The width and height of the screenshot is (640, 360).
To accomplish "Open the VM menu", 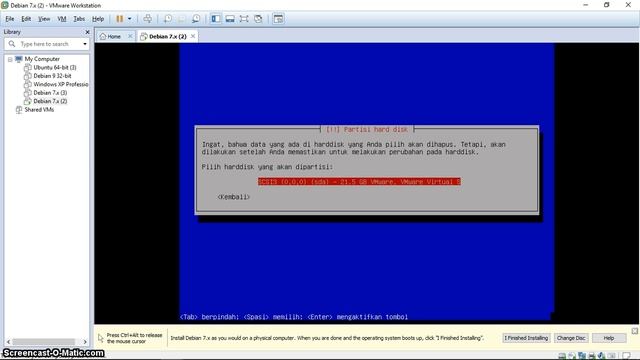I will pos(62,19).
